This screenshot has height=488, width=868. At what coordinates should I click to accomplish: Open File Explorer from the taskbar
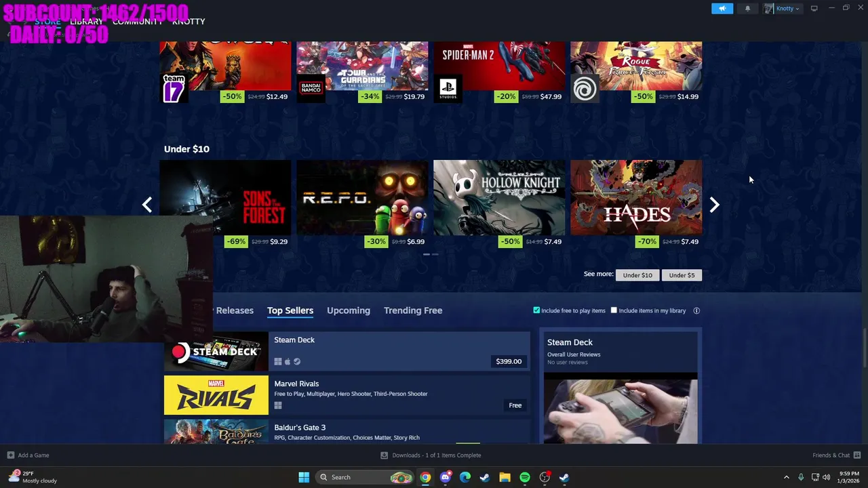[x=505, y=477]
